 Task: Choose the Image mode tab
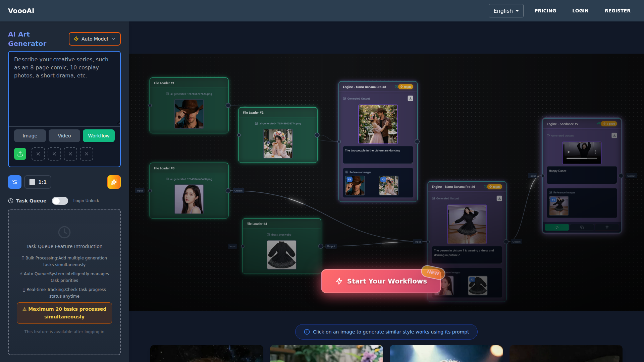[30, 136]
